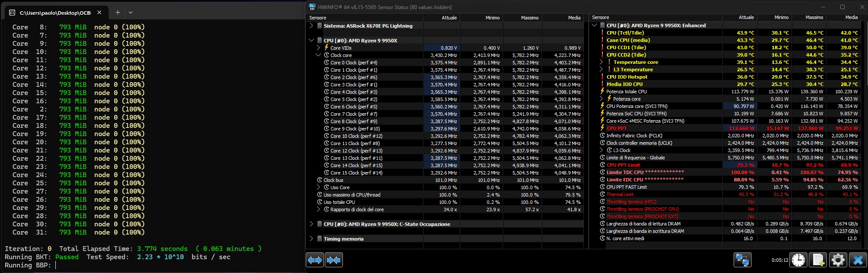Select the Limite EDC CPU row
The width and height of the screenshot is (868, 273).
(726, 180)
